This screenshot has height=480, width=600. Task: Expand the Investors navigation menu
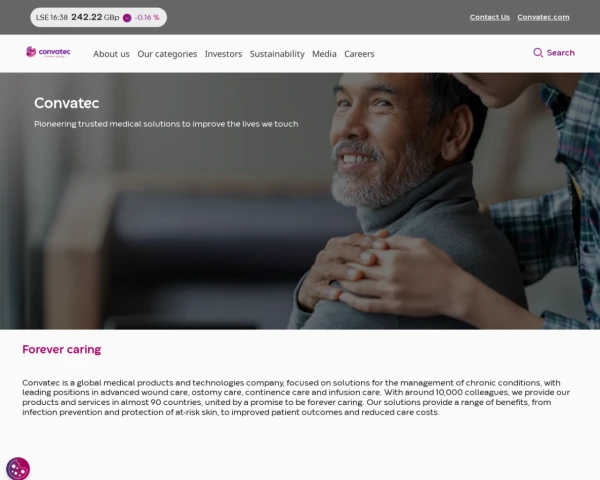pyautogui.click(x=223, y=54)
